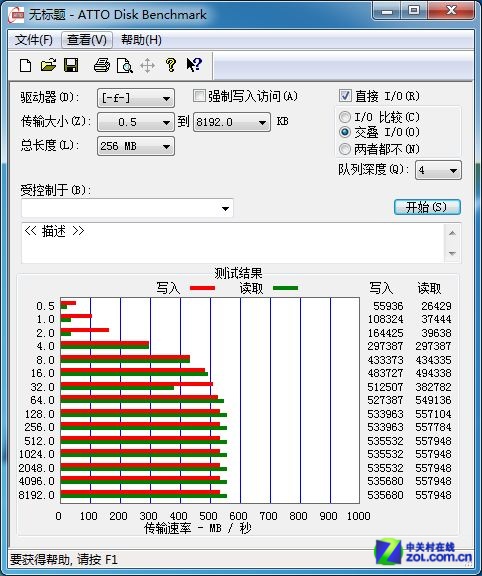Screen dimensions: 482x576
Task: Click the read value 557784
Action: 434,427
